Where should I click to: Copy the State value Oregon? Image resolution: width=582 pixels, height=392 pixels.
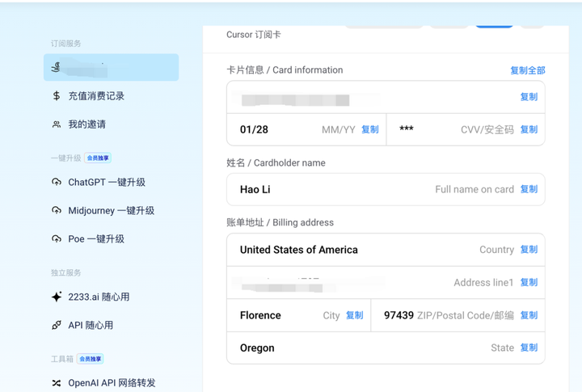529,348
